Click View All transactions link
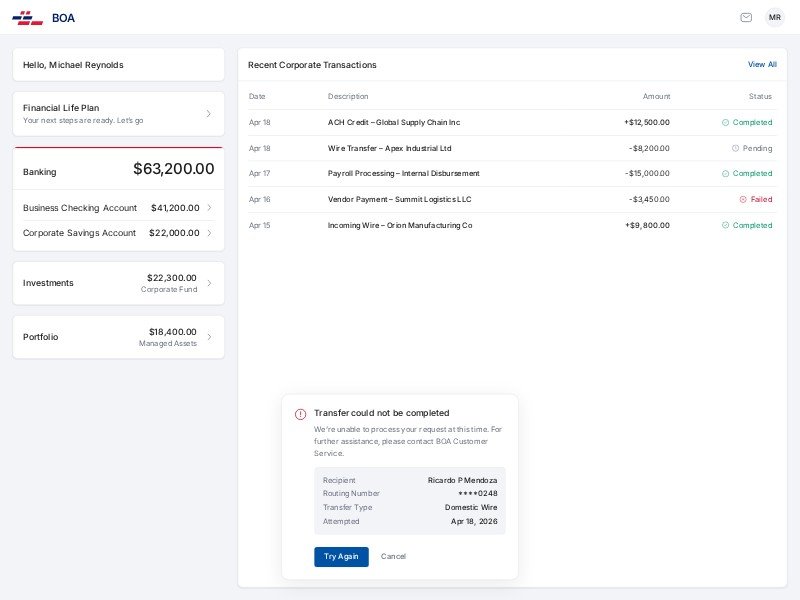 coord(762,64)
